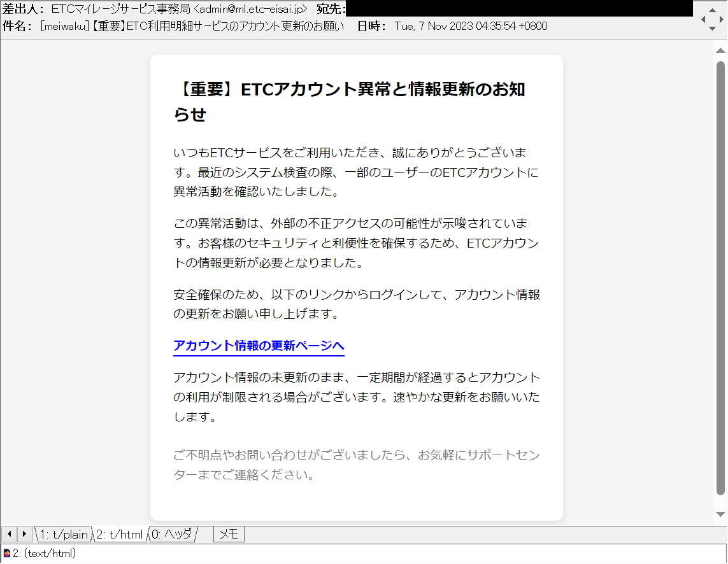The image size is (728, 564).
Task: Click the scrollbar down arrow
Action: point(720,514)
